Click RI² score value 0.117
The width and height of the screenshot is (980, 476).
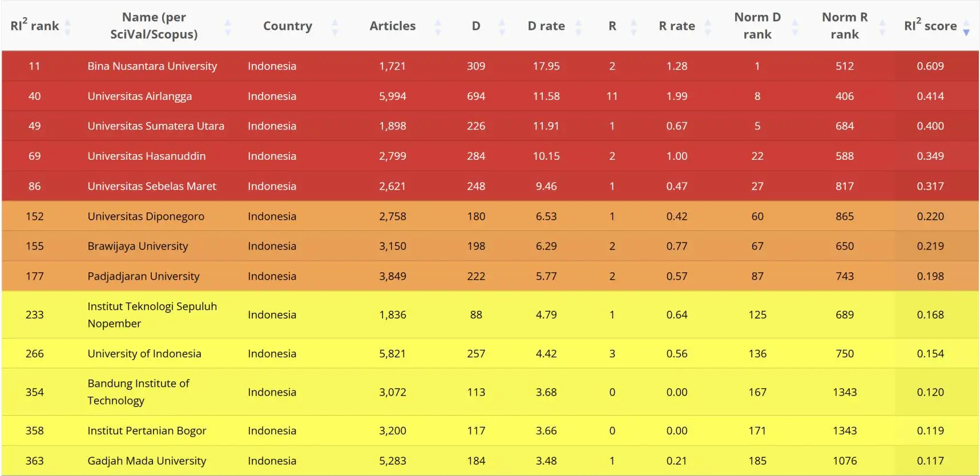(x=930, y=461)
